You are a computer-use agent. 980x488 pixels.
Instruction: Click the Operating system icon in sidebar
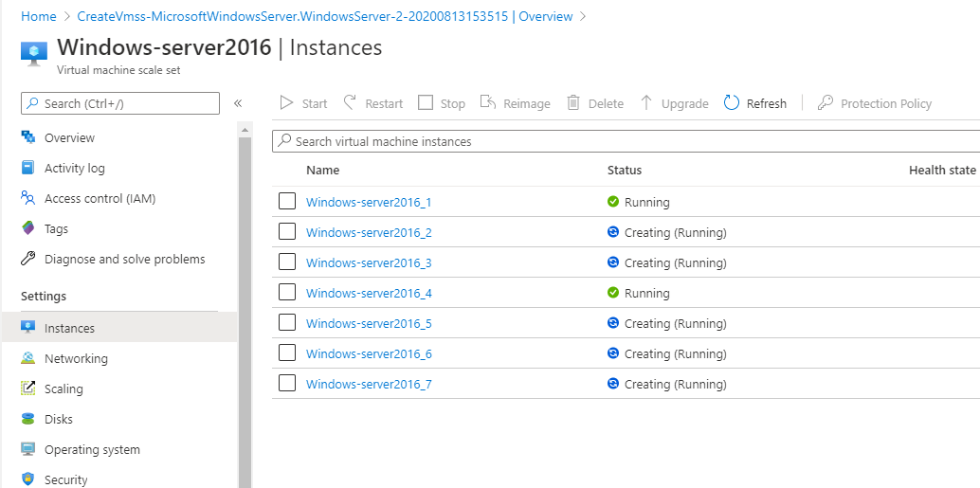pos(28,449)
